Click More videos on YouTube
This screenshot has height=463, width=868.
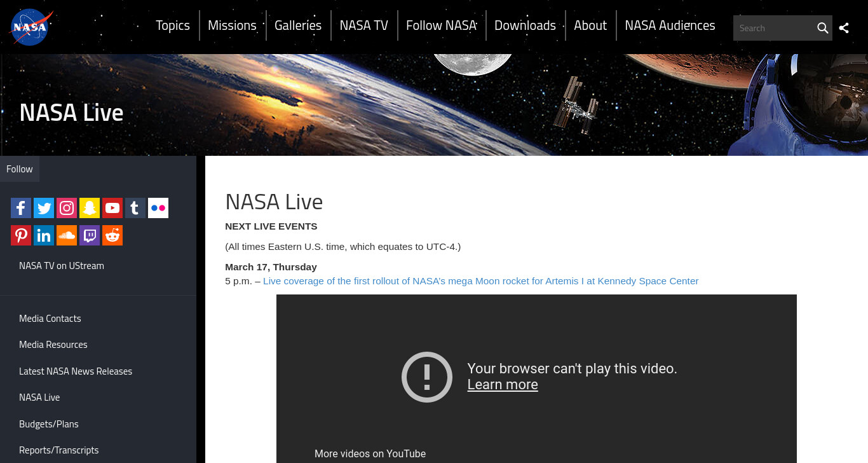click(x=370, y=453)
